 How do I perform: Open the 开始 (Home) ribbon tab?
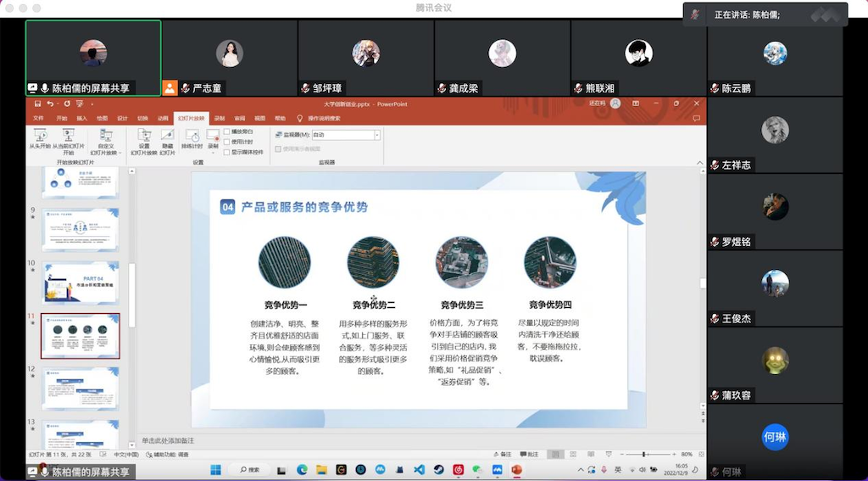(x=61, y=118)
